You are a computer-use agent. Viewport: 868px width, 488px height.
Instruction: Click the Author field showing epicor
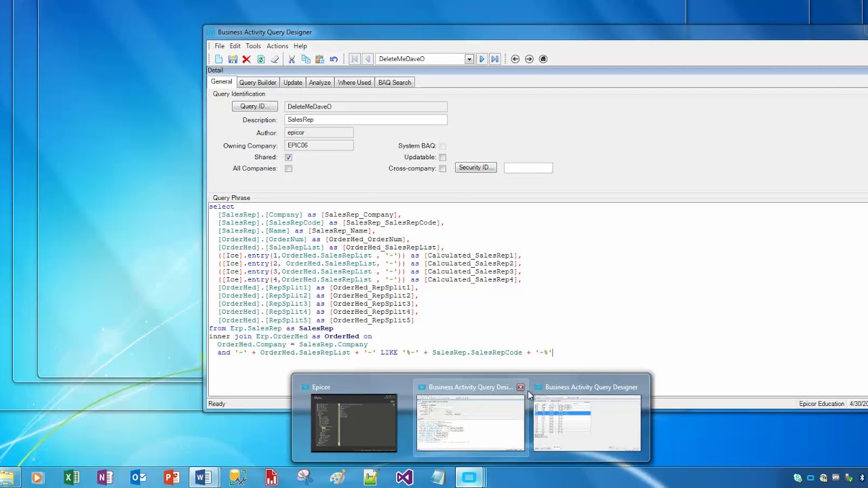[x=319, y=133]
